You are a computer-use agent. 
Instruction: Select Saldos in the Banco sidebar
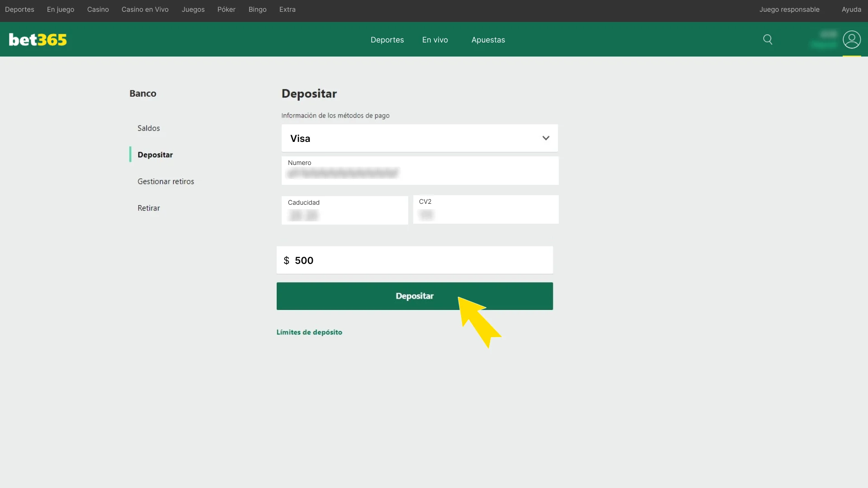(x=148, y=128)
